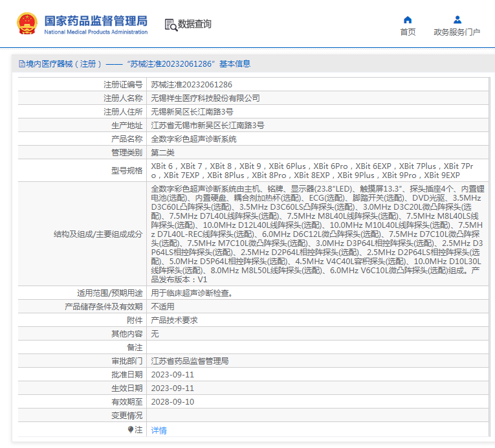Click National Medical Products Administration subtitle
Screen dimensions: 495x448
click(96, 32)
